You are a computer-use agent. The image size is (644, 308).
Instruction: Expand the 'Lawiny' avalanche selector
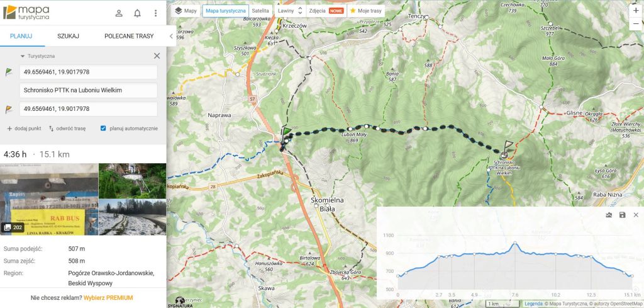pyautogui.click(x=290, y=11)
